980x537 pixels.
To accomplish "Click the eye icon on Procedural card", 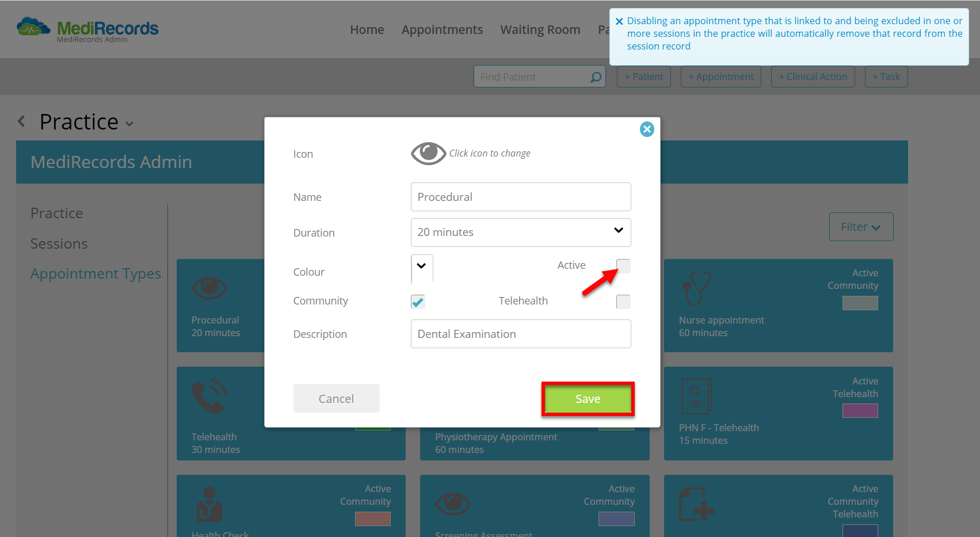I will (x=209, y=288).
